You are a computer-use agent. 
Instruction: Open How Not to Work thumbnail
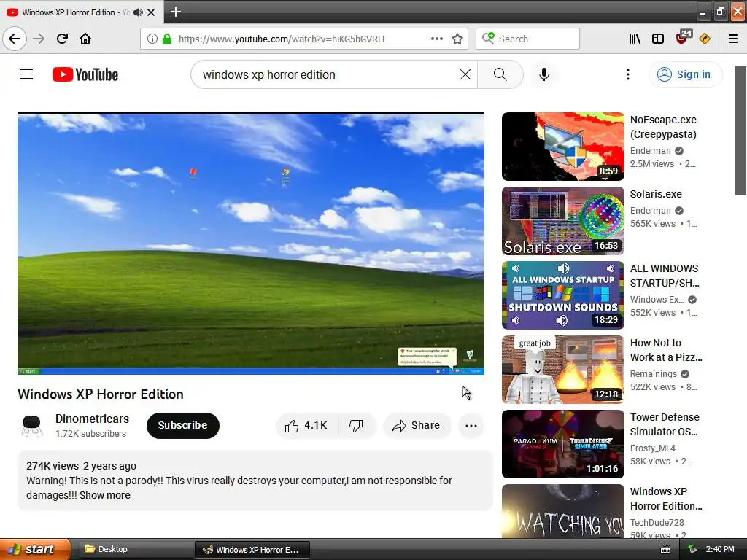(562, 370)
